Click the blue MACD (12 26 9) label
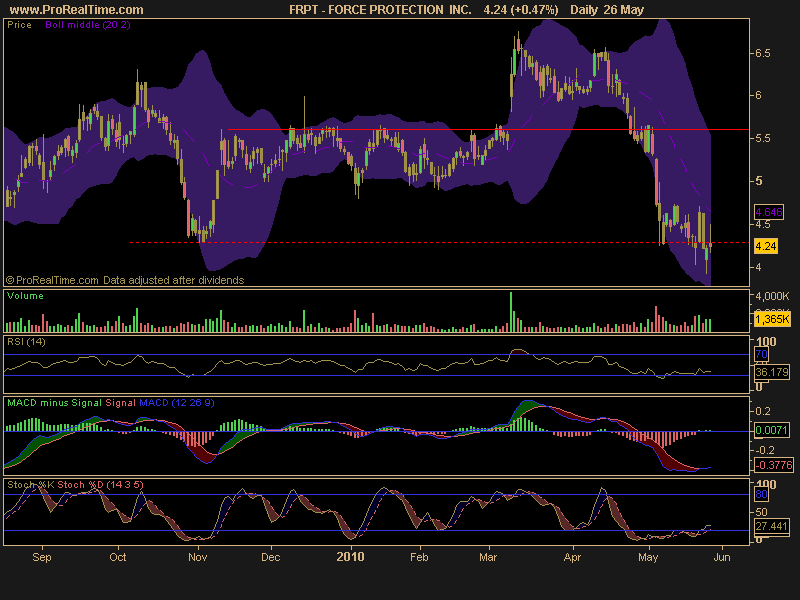 (x=177, y=403)
